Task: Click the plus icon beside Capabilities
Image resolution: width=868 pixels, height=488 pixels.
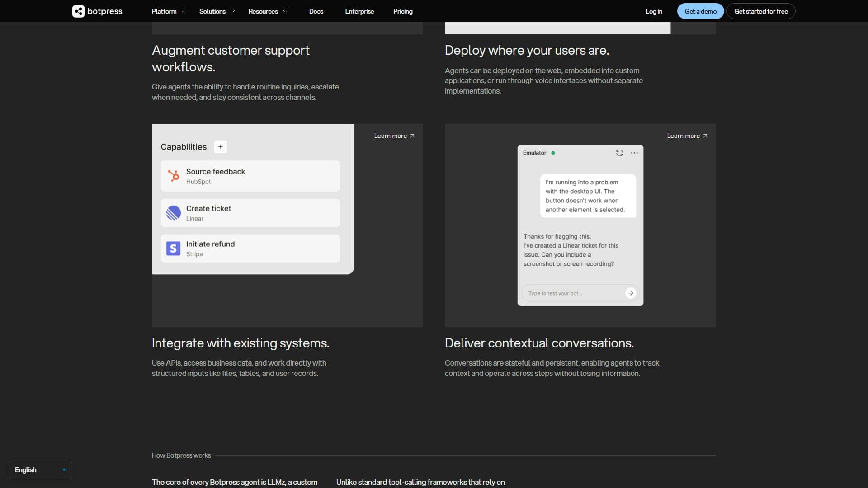Action: tap(220, 147)
